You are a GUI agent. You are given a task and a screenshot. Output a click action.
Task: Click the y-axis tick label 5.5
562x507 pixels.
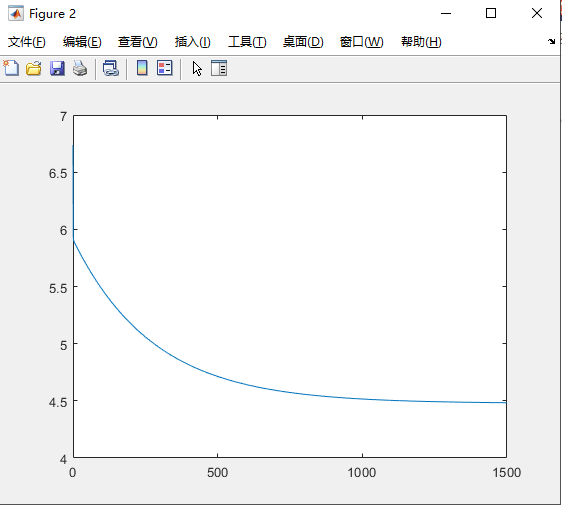point(58,288)
